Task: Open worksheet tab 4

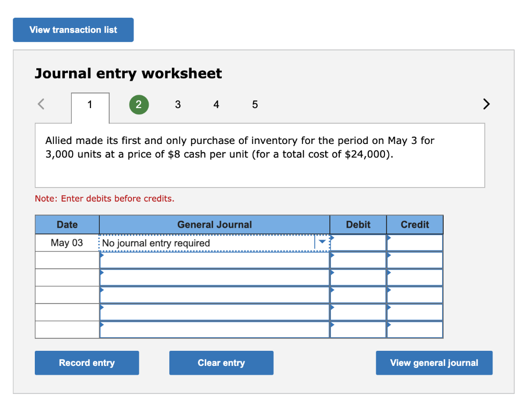Action: [x=216, y=104]
